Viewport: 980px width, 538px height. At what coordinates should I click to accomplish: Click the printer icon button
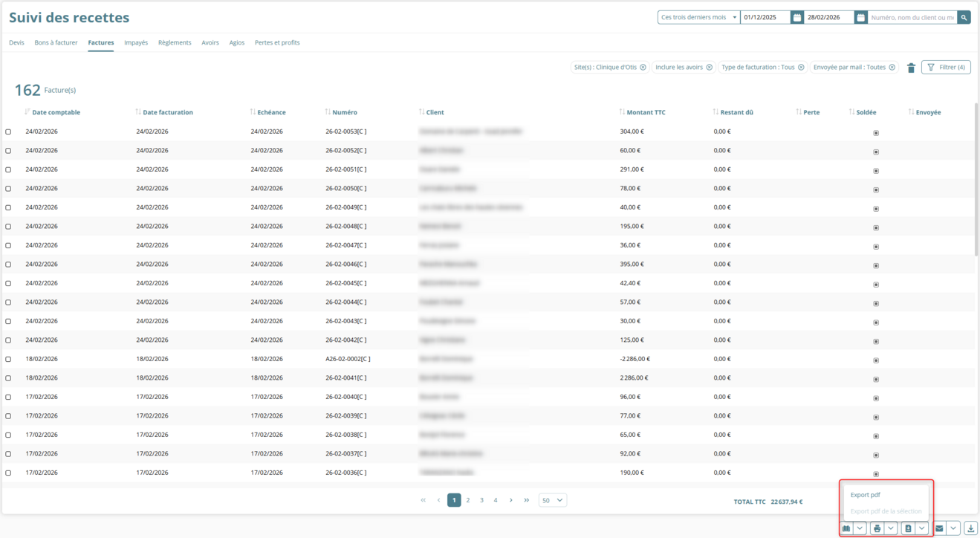[x=877, y=528]
